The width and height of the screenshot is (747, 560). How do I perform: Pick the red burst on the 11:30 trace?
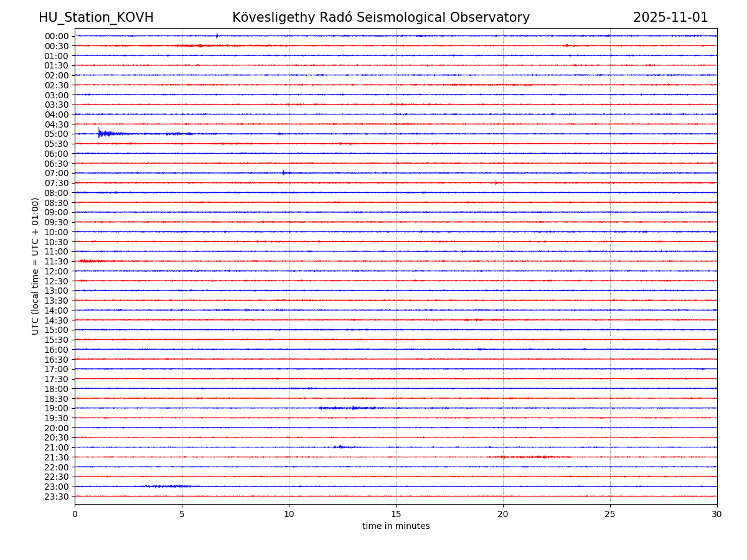92,261
